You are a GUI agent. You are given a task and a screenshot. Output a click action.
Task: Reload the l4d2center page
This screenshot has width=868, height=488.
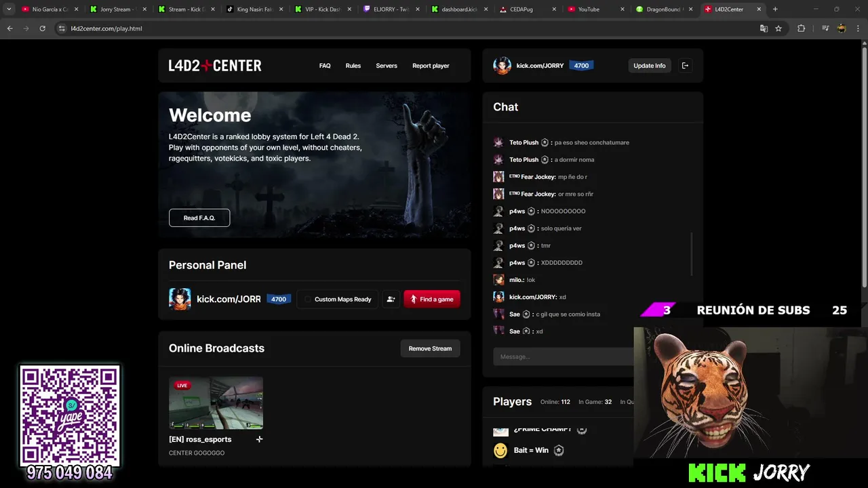tap(42, 28)
